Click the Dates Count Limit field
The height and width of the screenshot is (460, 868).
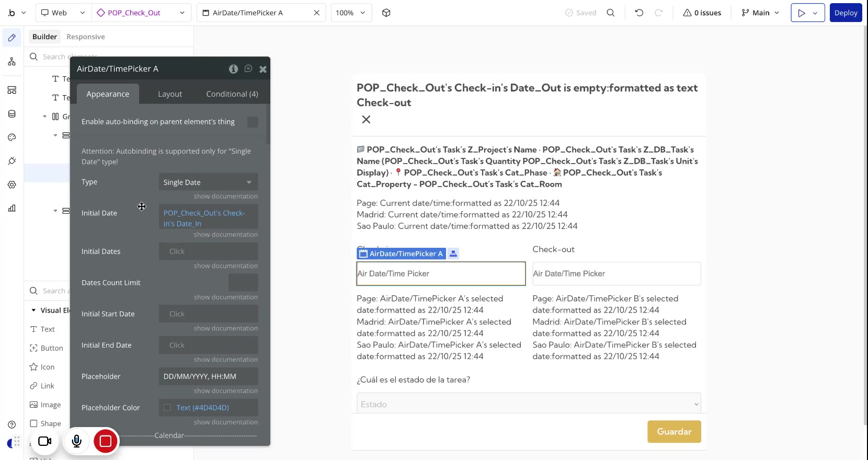(243, 283)
